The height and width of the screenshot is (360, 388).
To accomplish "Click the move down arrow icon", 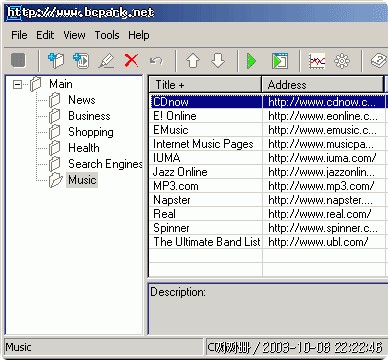I will (218, 61).
